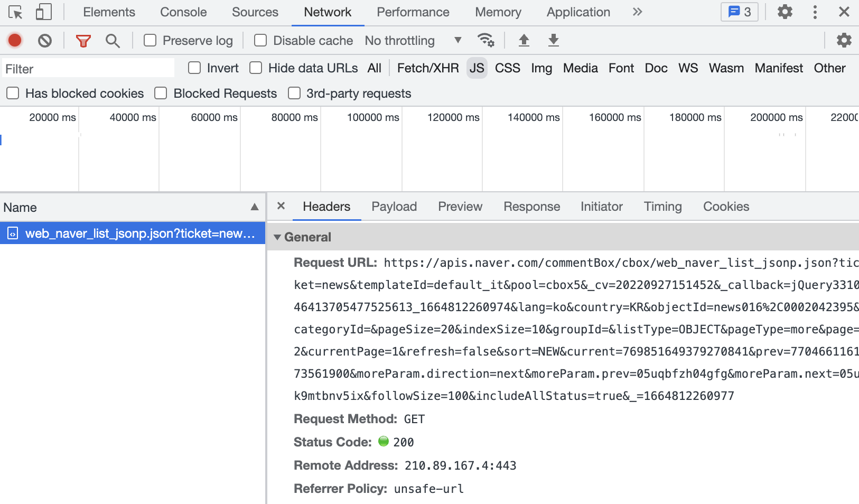859x504 pixels.
Task: Select the Headers detail tab
Action: point(326,206)
